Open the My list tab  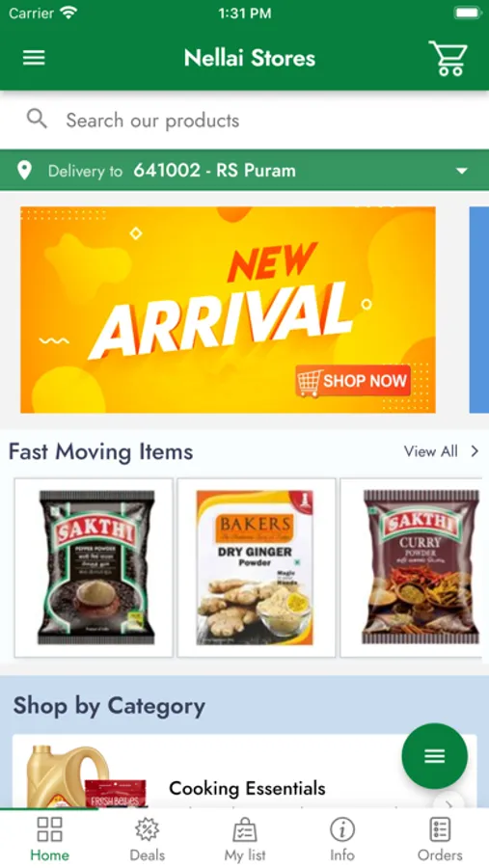coord(245,839)
